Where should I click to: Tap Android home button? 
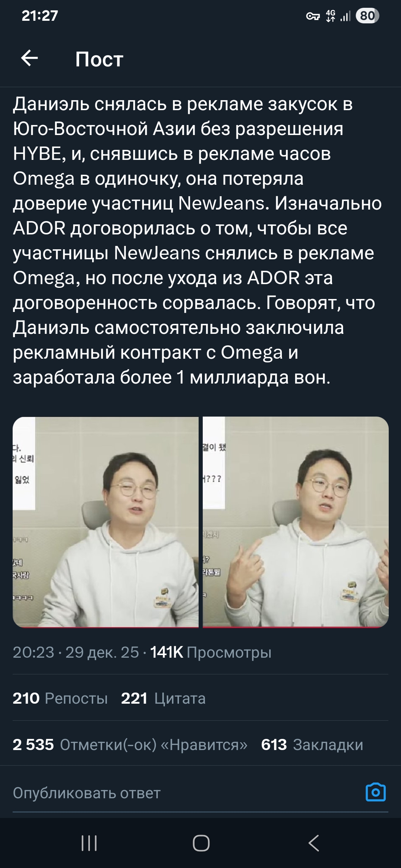(x=201, y=843)
